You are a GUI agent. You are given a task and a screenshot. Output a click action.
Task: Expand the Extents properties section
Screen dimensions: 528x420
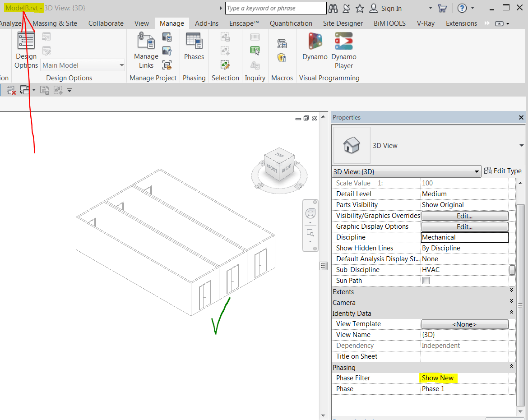coord(510,291)
